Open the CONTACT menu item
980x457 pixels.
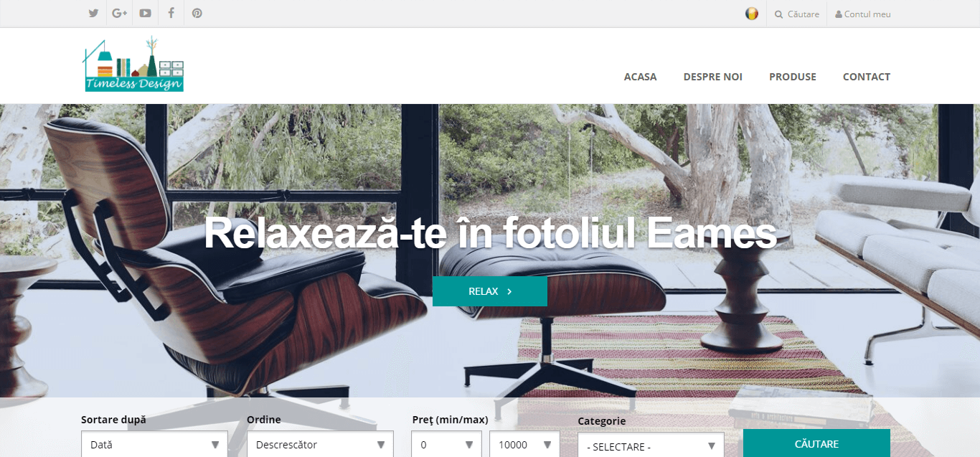867,77
